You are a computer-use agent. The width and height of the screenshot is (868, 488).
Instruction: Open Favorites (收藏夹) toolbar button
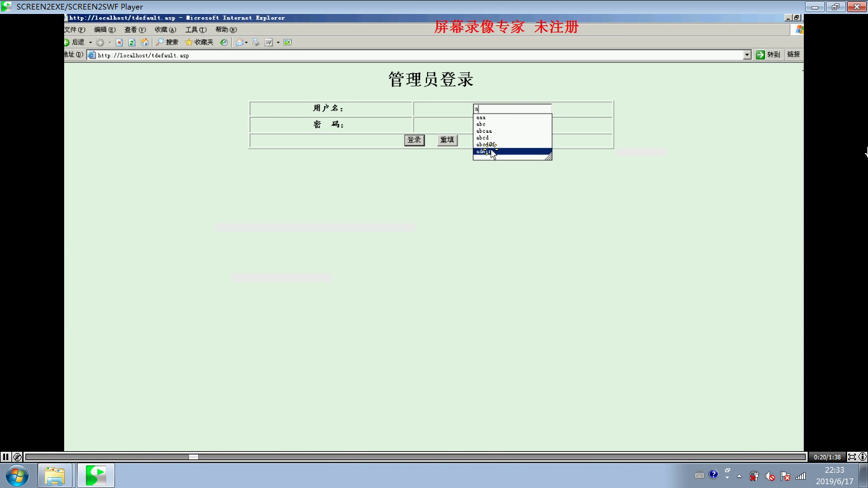[199, 43]
